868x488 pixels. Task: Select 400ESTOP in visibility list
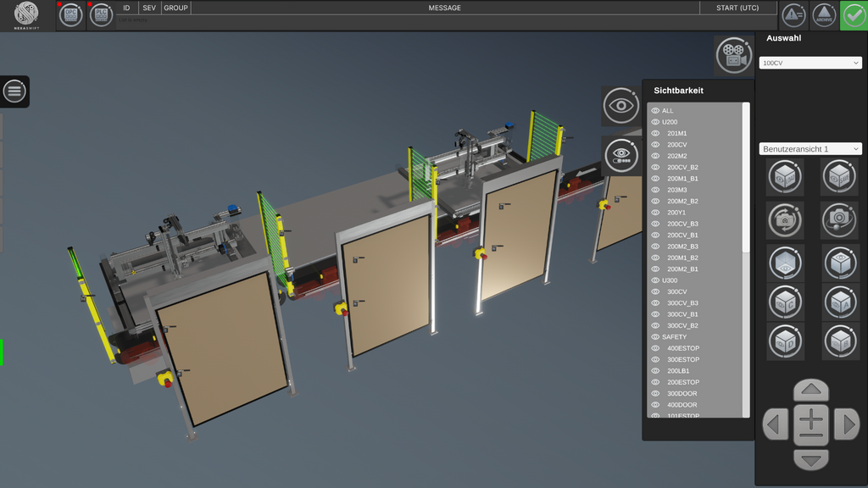[x=683, y=348]
